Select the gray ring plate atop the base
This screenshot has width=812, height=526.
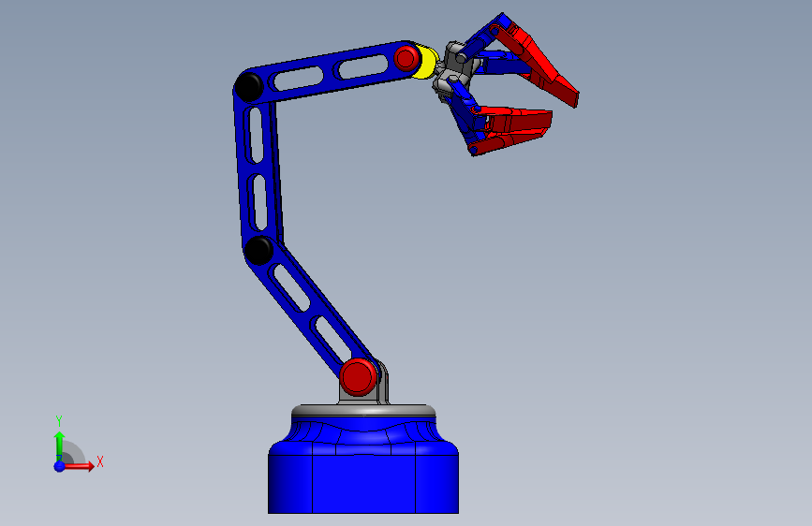[363, 411]
